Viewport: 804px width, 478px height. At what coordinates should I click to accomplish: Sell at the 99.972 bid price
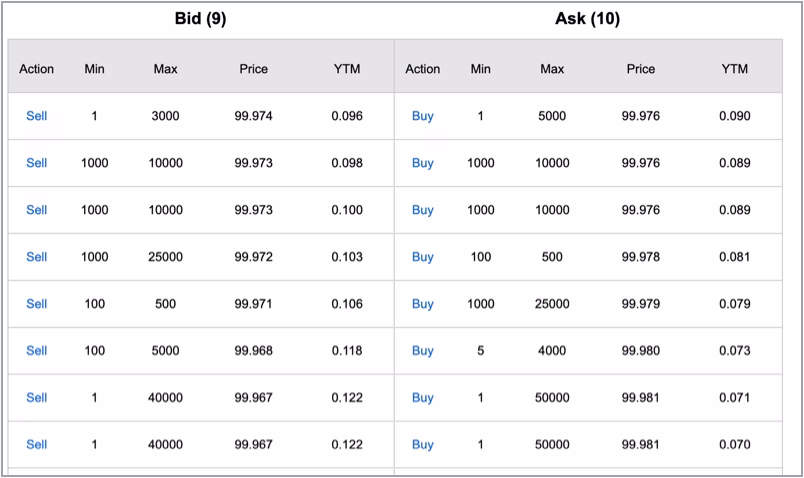point(36,257)
